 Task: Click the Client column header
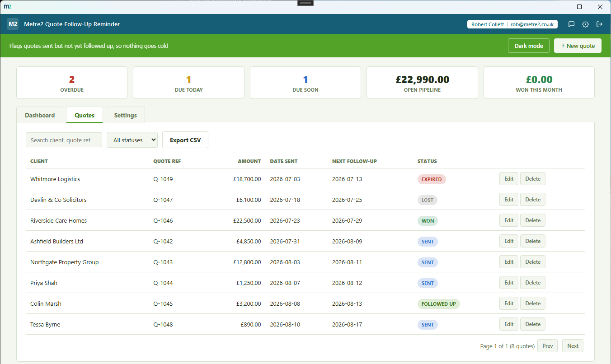39,161
